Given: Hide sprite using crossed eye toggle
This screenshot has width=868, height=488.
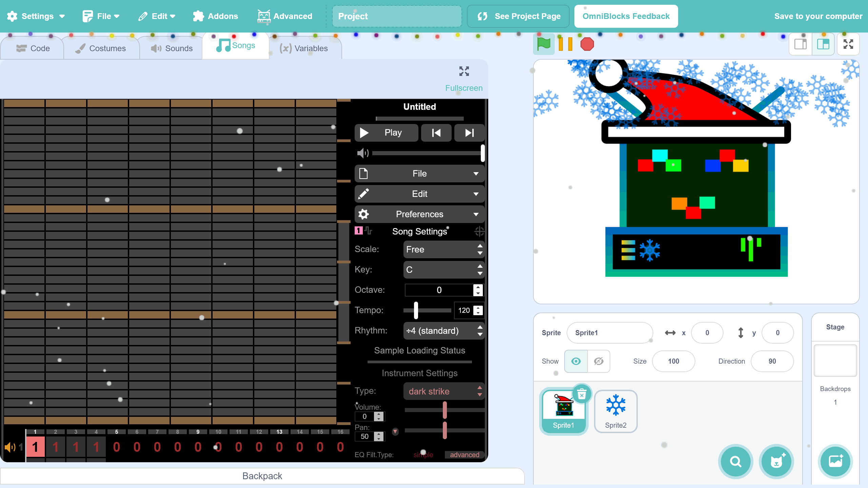Looking at the screenshot, I should [599, 361].
